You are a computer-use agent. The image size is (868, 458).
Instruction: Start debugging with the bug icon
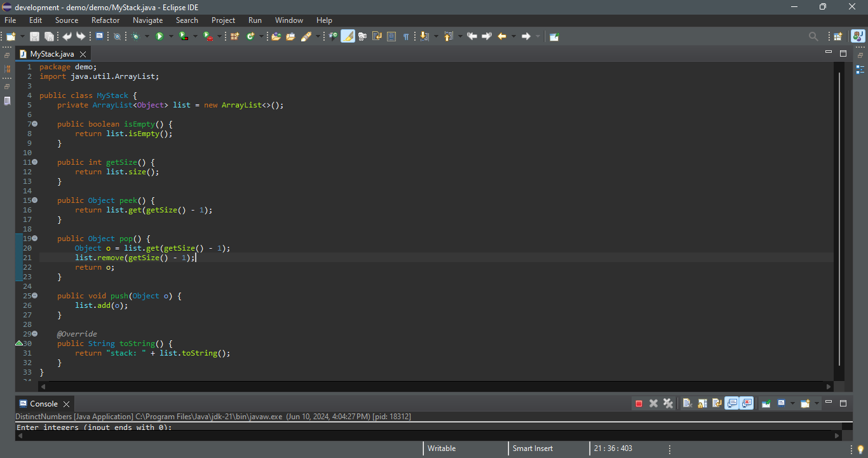point(135,36)
